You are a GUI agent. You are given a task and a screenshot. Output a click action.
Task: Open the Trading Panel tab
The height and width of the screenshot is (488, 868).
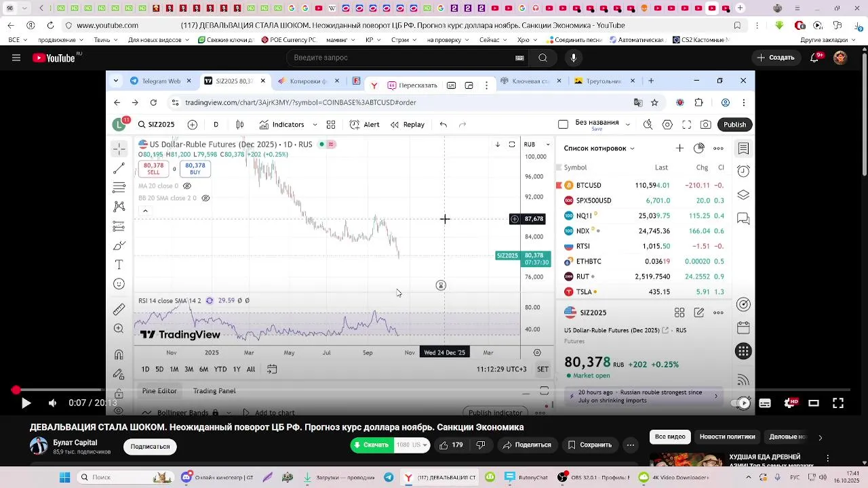214,391
